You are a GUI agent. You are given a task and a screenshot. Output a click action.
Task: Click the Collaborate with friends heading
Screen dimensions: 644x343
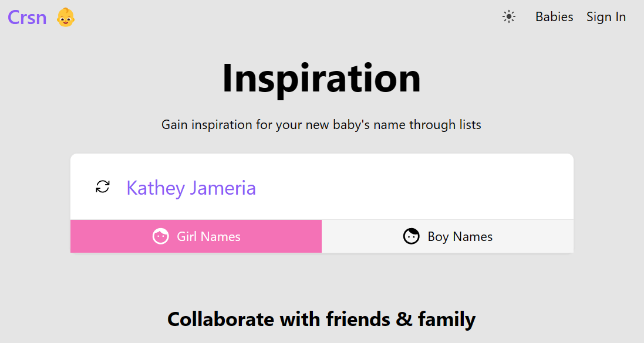coord(322,319)
